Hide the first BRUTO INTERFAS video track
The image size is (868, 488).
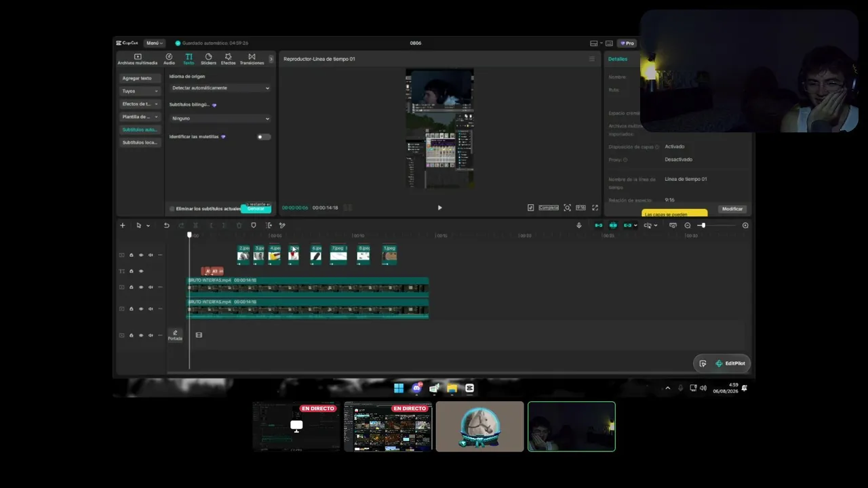point(141,287)
